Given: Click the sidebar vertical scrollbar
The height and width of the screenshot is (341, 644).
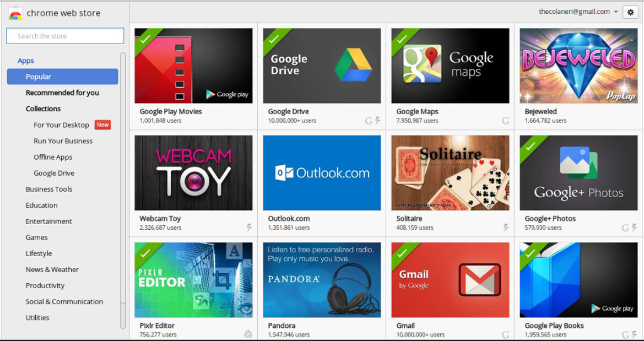Looking at the screenshot, I should pos(123,190).
